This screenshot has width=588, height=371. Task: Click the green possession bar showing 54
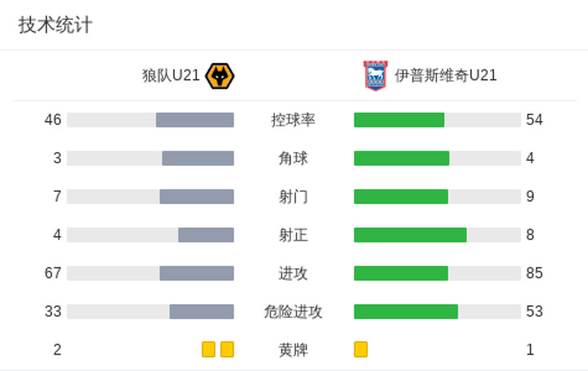click(399, 120)
